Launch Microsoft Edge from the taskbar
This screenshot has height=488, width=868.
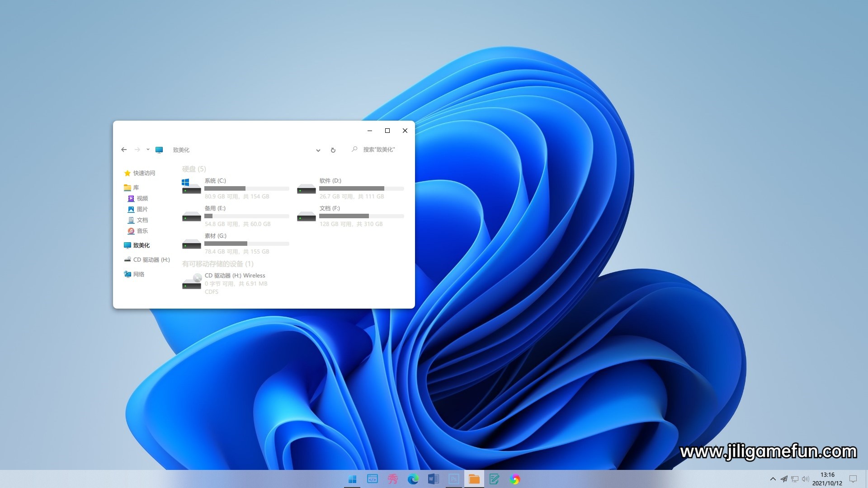[413, 479]
